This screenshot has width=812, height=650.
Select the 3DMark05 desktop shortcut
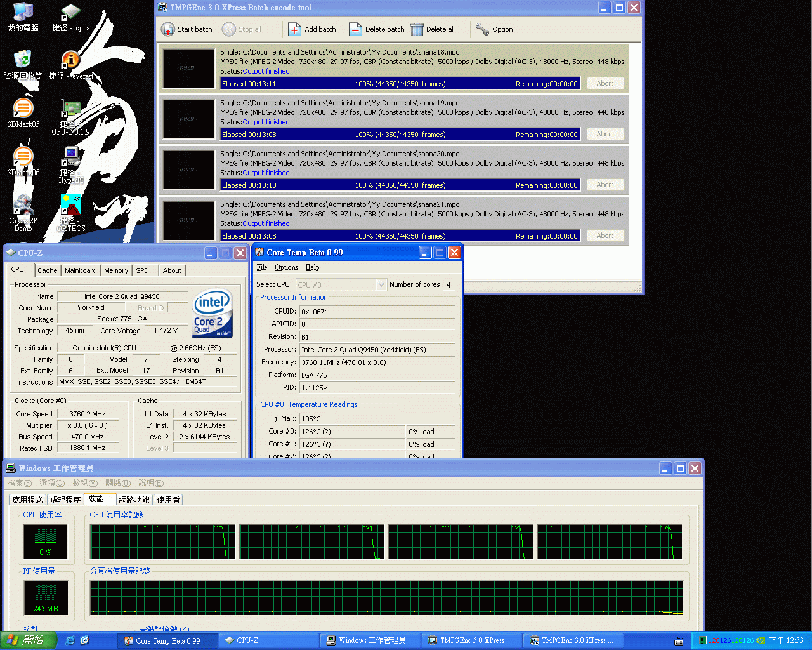(23, 114)
